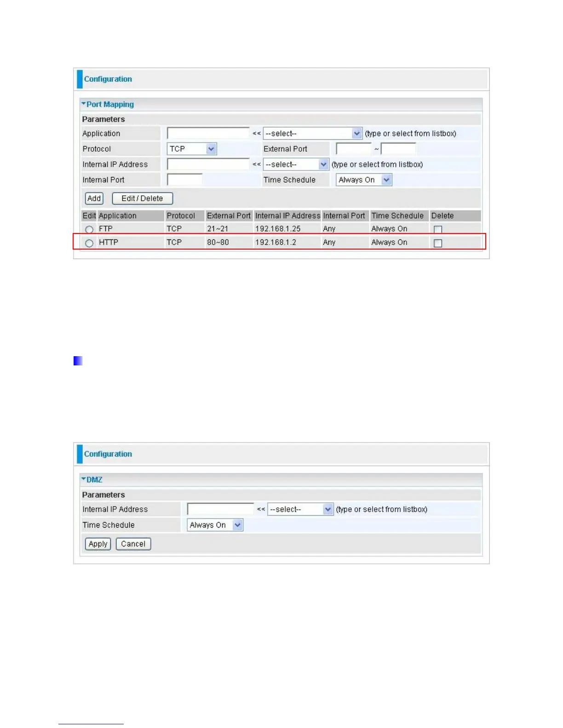The width and height of the screenshot is (563, 728).
Task: Click the 192.168.1.2 address cell
Action: tap(276, 242)
